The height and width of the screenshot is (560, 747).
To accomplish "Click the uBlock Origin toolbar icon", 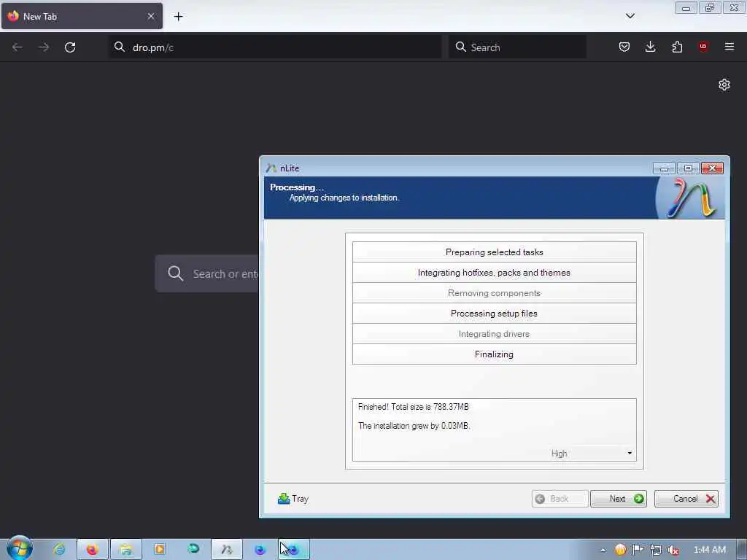I will coord(703,47).
